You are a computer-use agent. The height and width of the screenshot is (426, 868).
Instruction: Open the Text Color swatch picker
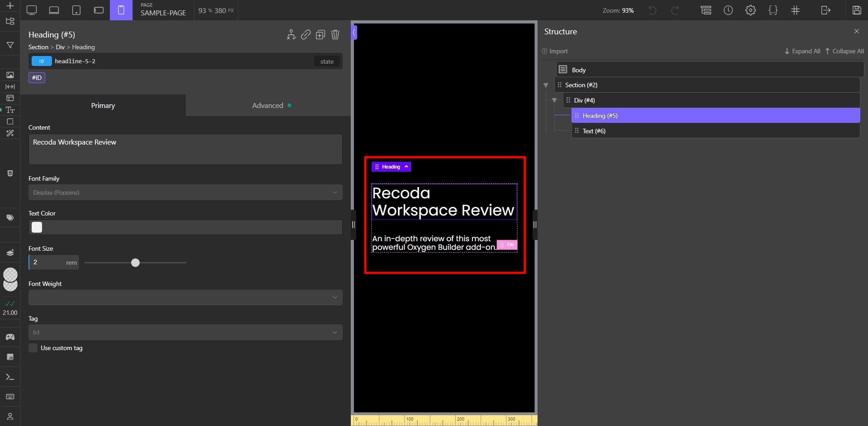click(37, 227)
